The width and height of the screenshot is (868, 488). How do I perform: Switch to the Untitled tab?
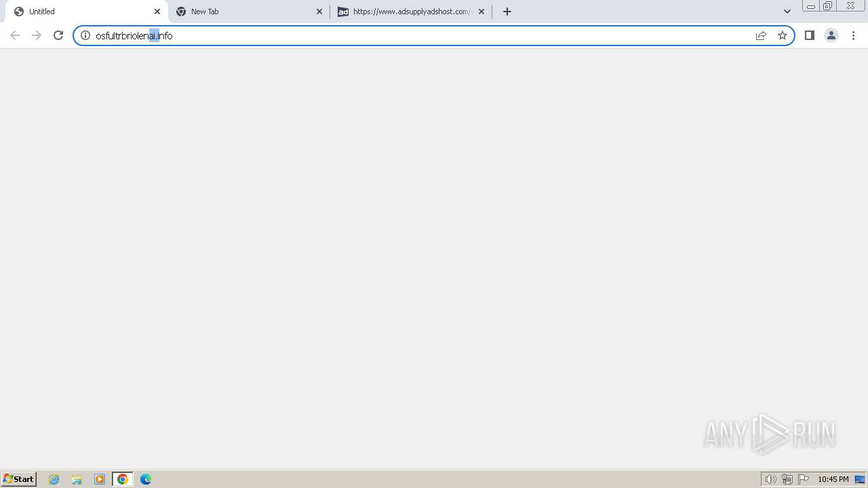tap(87, 12)
